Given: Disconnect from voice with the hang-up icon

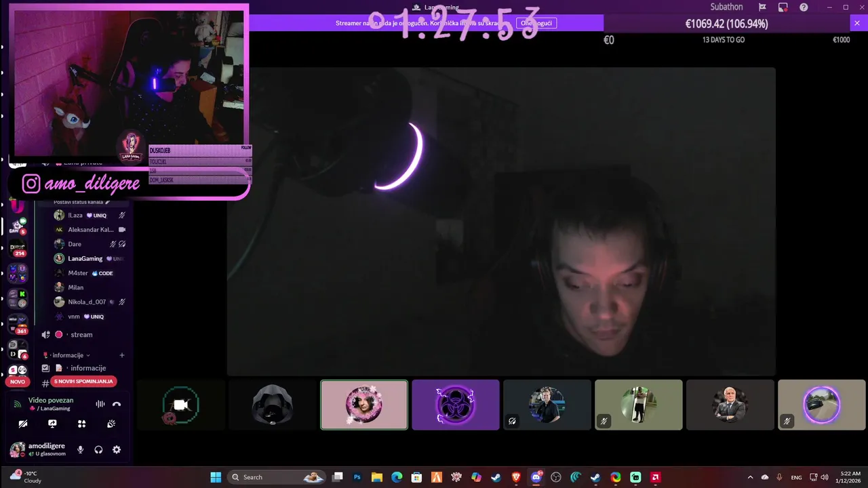Looking at the screenshot, I should click(117, 404).
